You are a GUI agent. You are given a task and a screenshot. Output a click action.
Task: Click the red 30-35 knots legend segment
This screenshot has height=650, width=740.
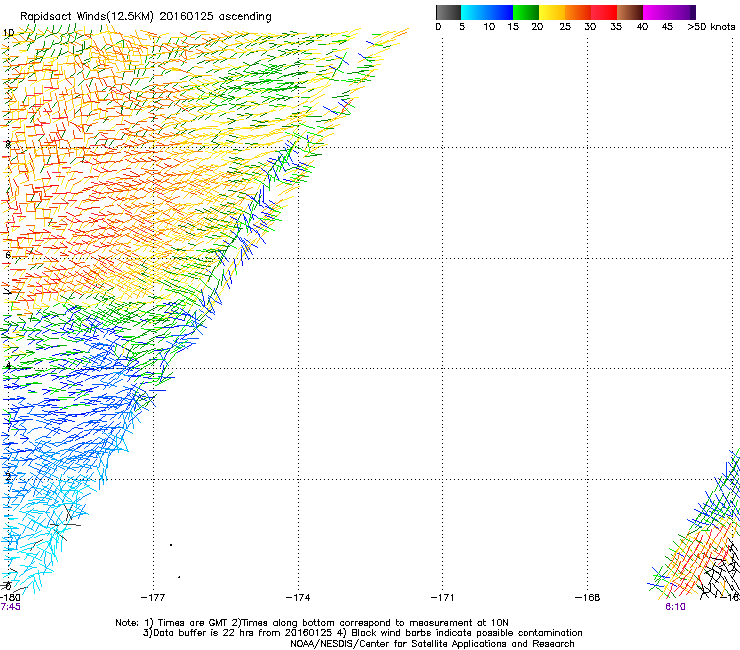pos(604,12)
